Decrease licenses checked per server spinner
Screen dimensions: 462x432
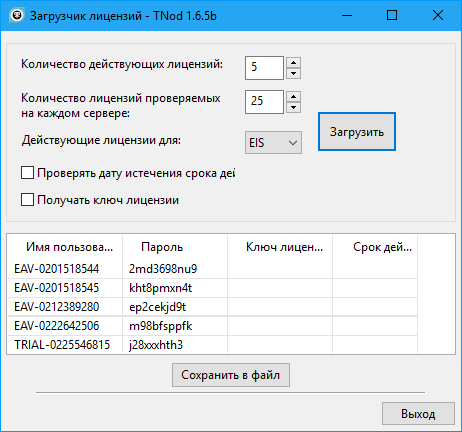pos(293,107)
